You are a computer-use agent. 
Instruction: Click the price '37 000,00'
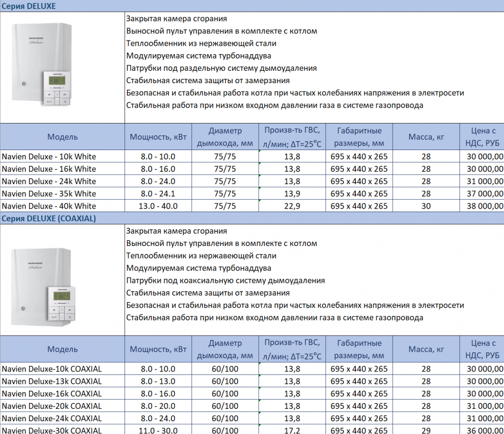coord(485,194)
